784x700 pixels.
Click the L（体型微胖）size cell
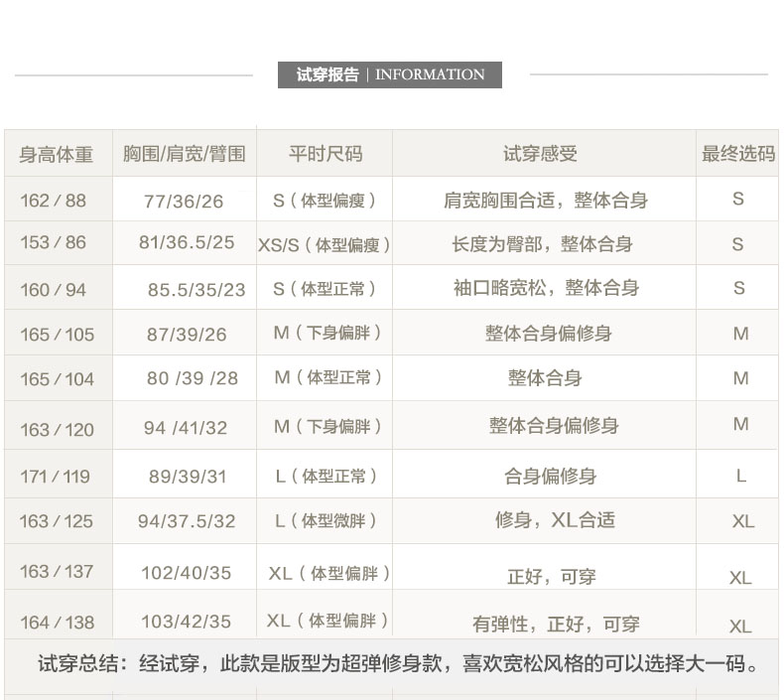tap(327, 520)
